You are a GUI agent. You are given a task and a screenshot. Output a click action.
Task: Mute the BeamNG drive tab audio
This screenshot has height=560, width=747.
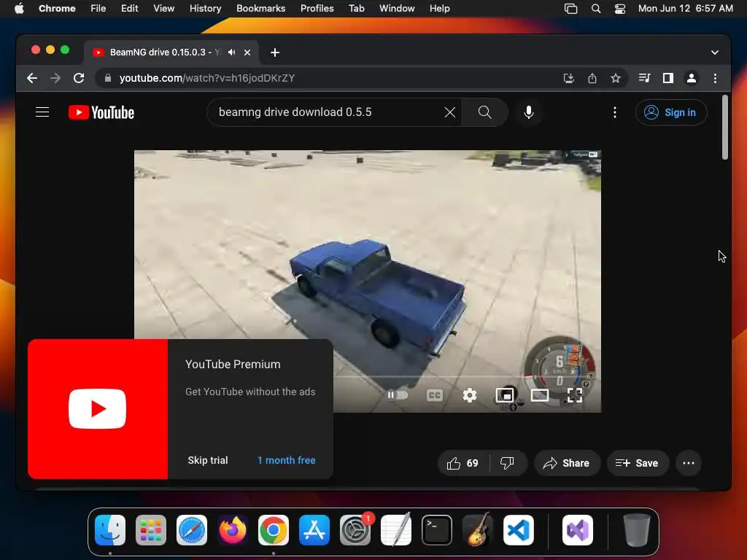(232, 52)
